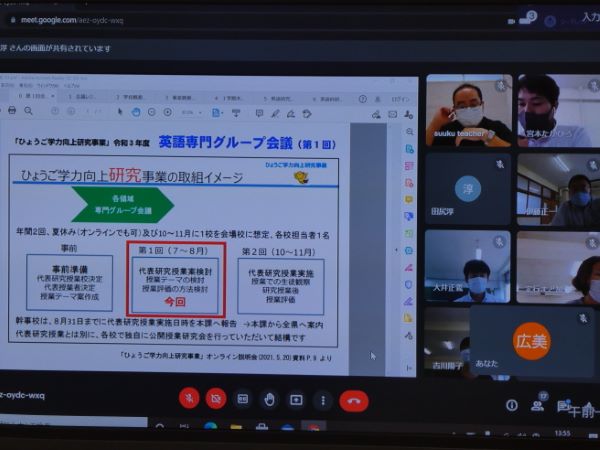The width and height of the screenshot is (600, 450).
Task: Turn on camera in Meet control bar
Action: point(216,399)
